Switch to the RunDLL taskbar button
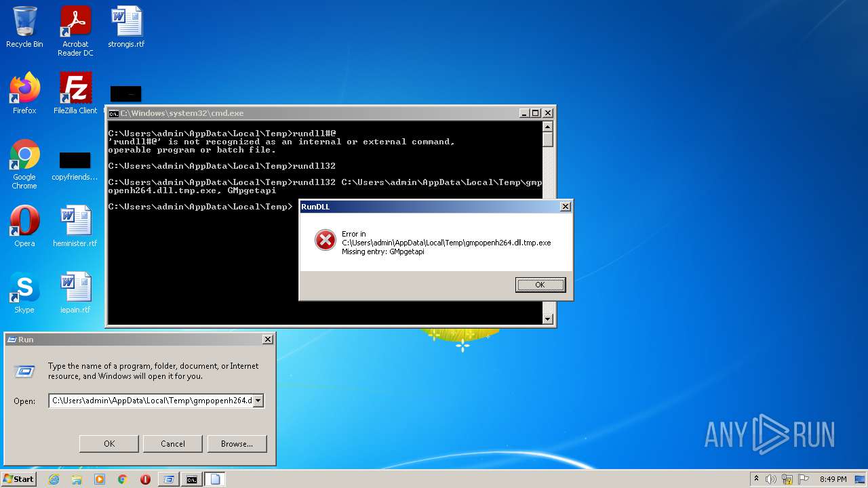 [x=215, y=479]
